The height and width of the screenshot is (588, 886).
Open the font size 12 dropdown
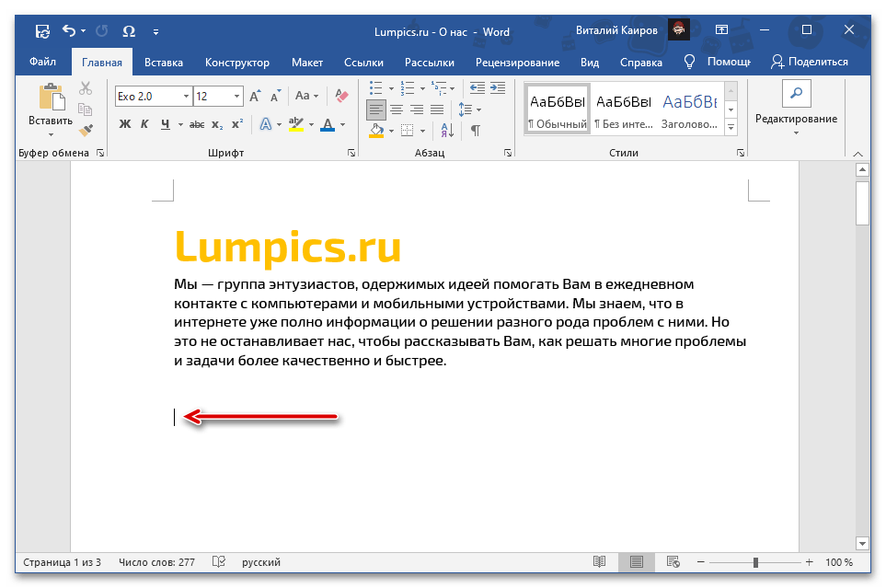click(237, 96)
